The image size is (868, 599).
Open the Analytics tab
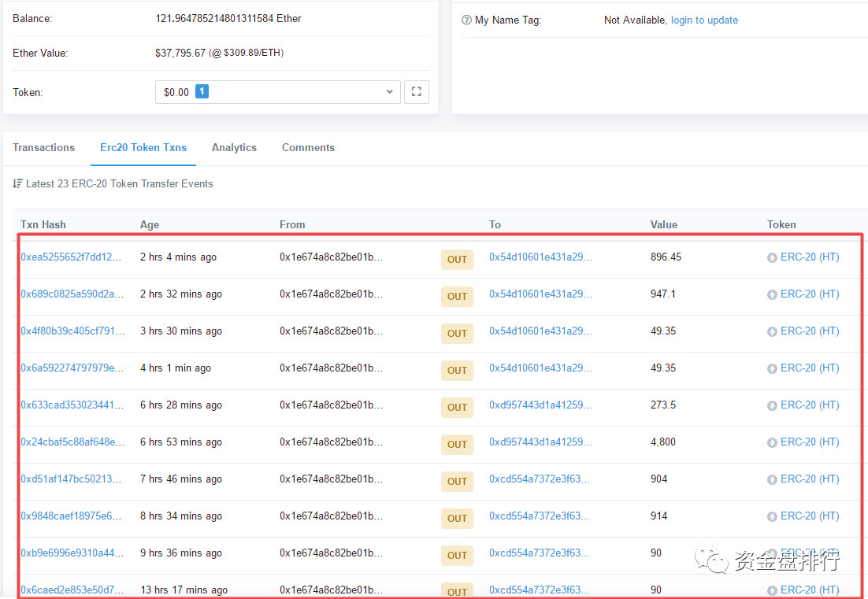pos(234,148)
